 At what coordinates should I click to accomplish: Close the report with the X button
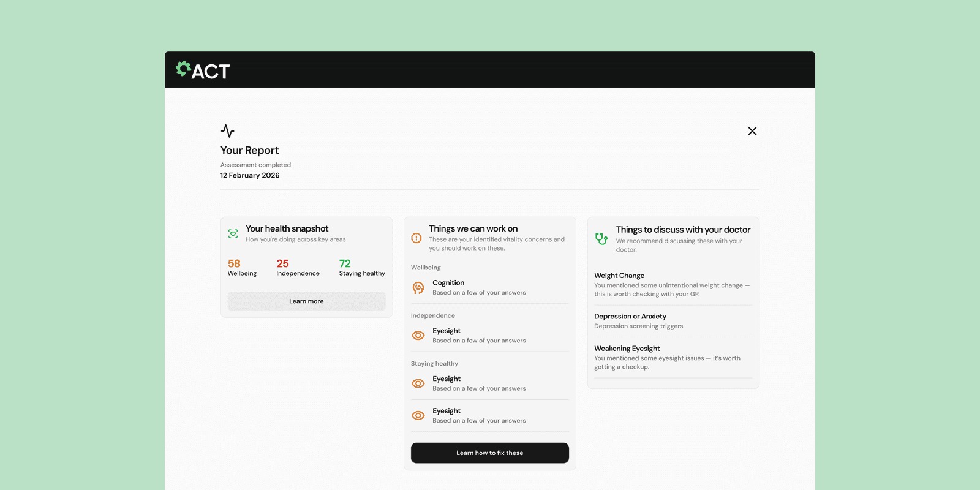point(752,131)
